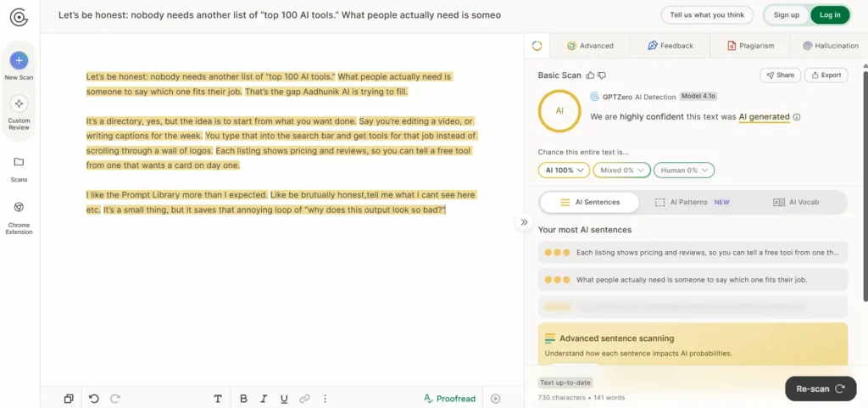
Task: Open sentence 'Each listing shows pricing and reviews'
Action: [693, 253]
